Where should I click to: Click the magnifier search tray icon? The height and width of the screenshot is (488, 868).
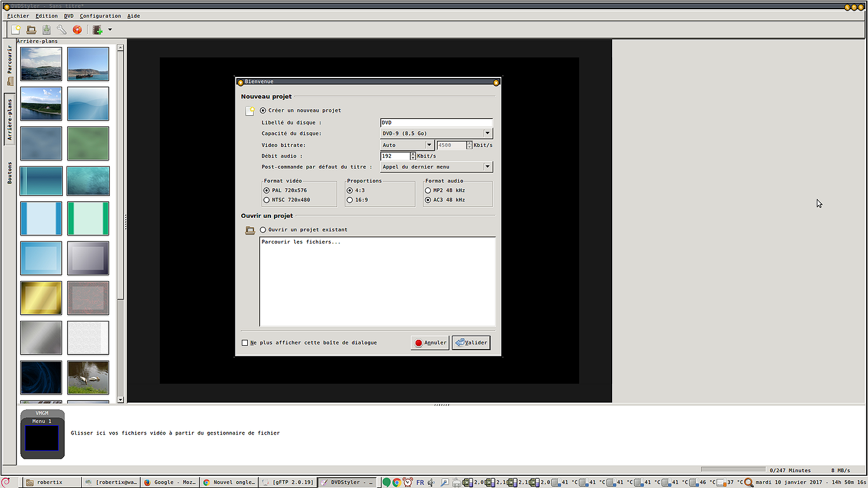(x=749, y=483)
